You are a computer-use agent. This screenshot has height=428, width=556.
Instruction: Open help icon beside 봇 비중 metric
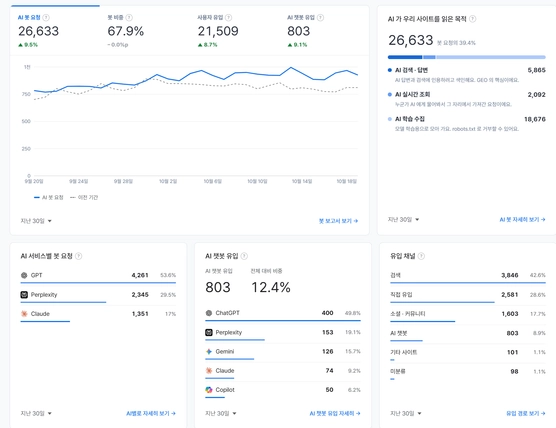click(x=129, y=17)
